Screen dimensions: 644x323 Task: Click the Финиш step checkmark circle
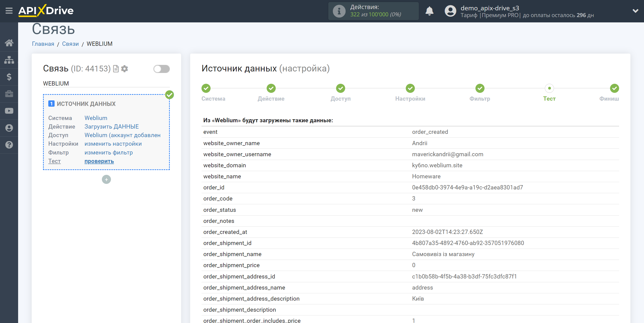tap(615, 88)
